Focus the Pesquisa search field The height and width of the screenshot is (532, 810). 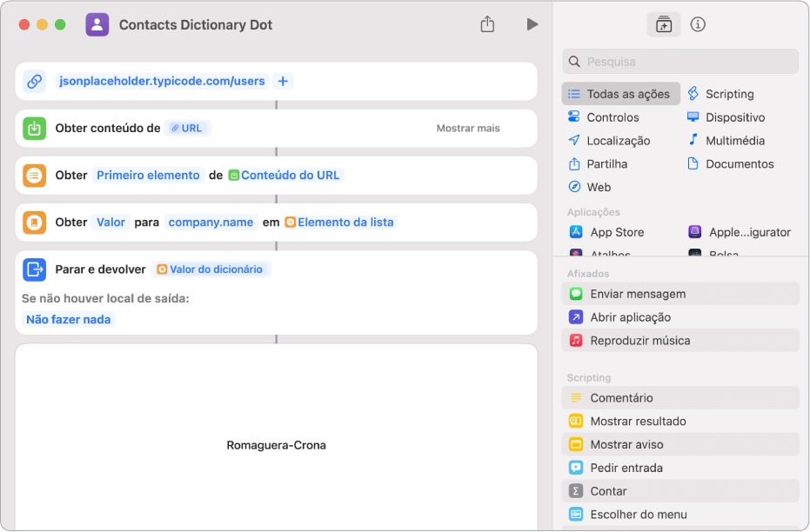(679, 62)
